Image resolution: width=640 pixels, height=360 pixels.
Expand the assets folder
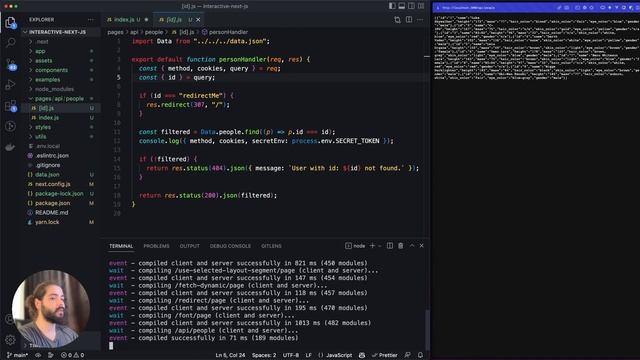[x=43, y=61]
